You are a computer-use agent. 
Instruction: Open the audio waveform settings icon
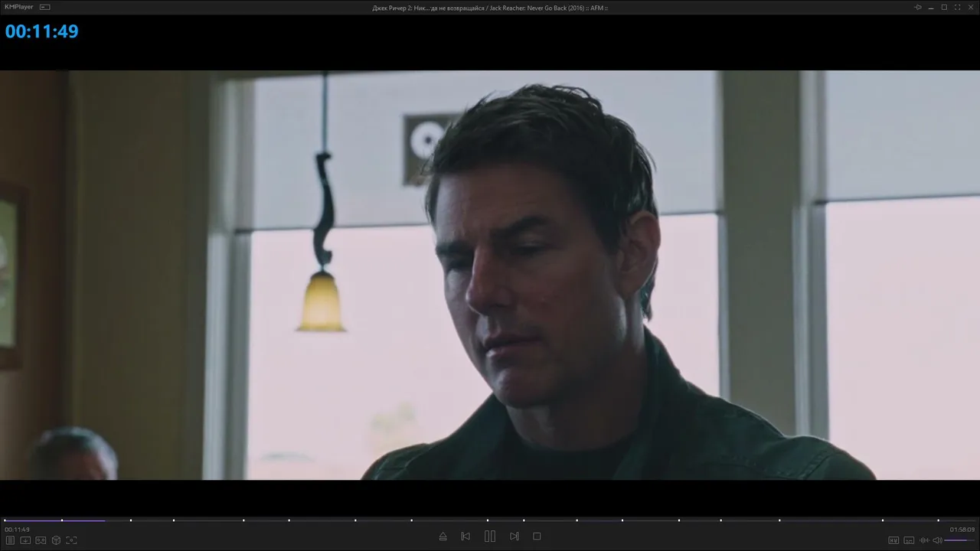click(x=924, y=540)
